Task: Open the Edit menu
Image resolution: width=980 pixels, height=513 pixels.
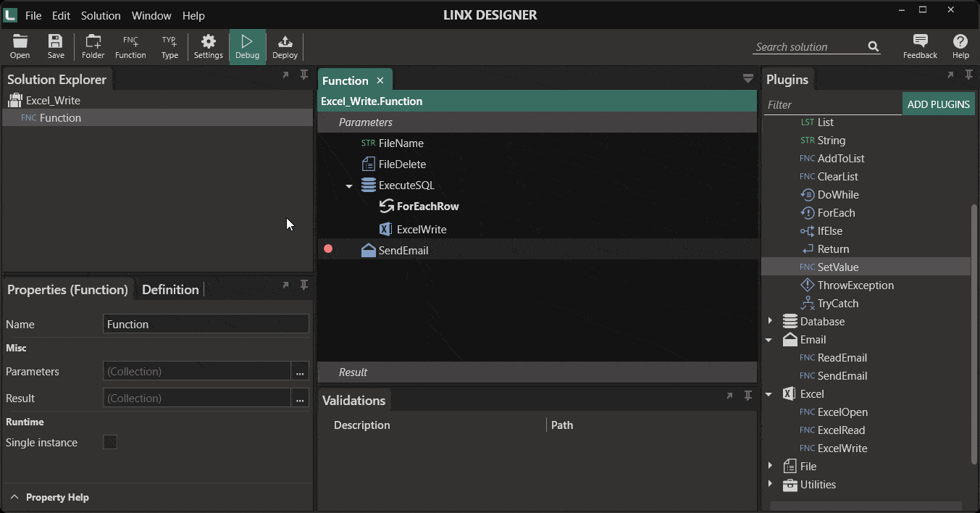Action: pos(61,15)
